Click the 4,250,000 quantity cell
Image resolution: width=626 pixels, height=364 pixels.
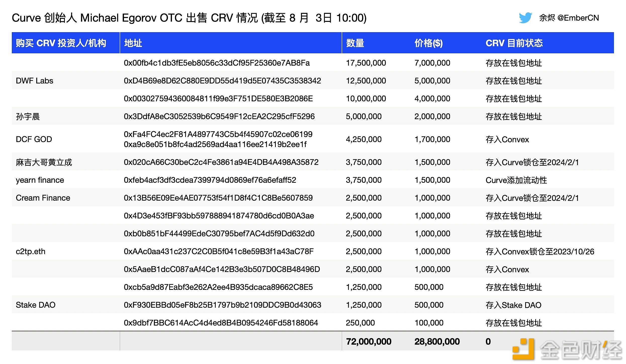point(364,139)
